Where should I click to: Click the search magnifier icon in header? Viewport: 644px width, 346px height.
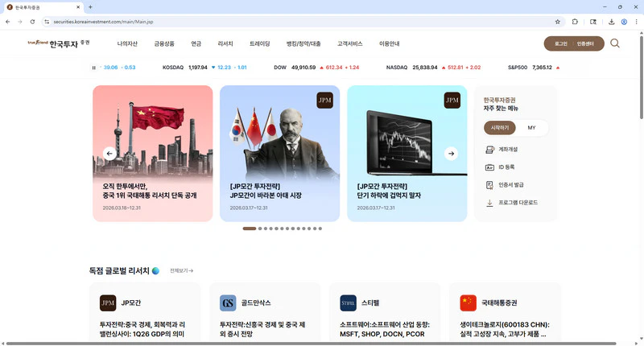pyautogui.click(x=615, y=43)
